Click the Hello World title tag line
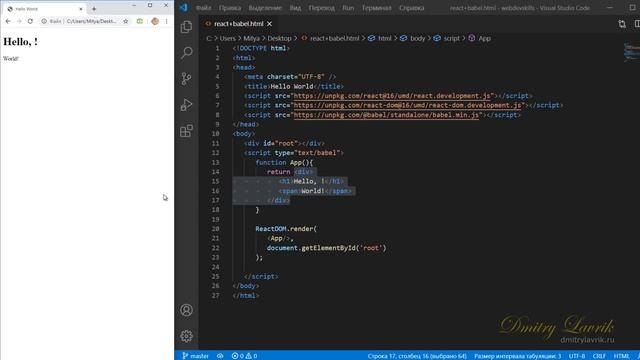The height and width of the screenshot is (360, 640). pyautogui.click(x=294, y=87)
